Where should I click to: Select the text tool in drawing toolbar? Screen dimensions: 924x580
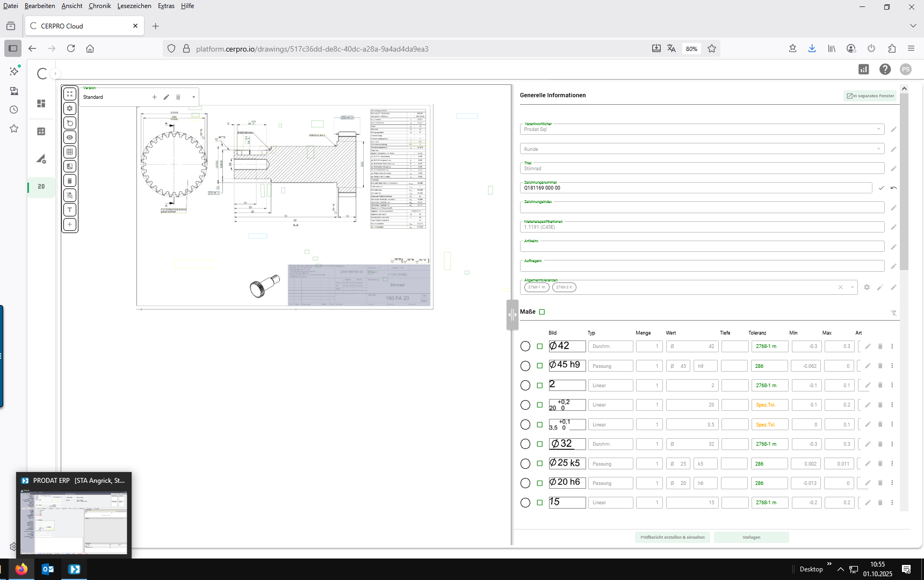click(70, 210)
